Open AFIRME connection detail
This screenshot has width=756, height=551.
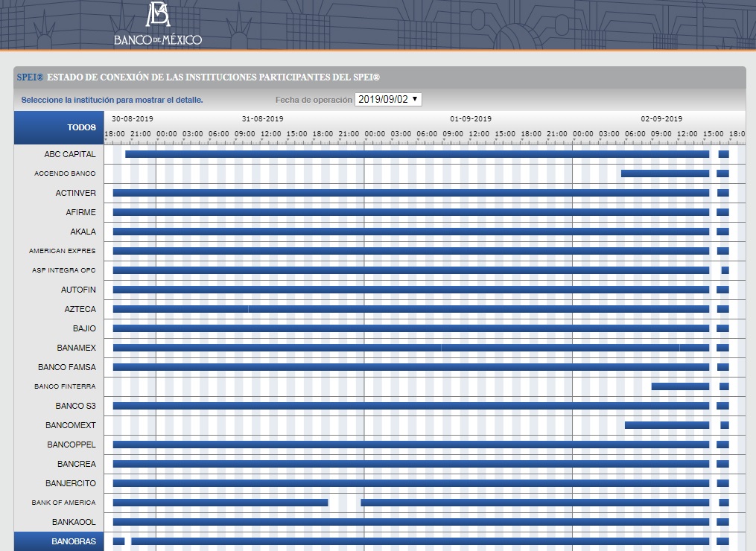pos(80,212)
